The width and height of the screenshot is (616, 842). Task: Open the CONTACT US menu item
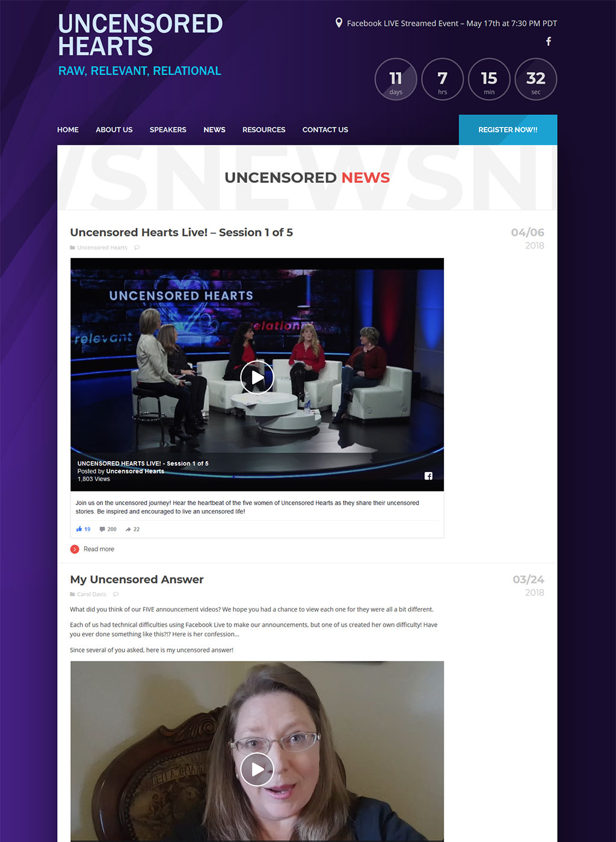click(325, 130)
